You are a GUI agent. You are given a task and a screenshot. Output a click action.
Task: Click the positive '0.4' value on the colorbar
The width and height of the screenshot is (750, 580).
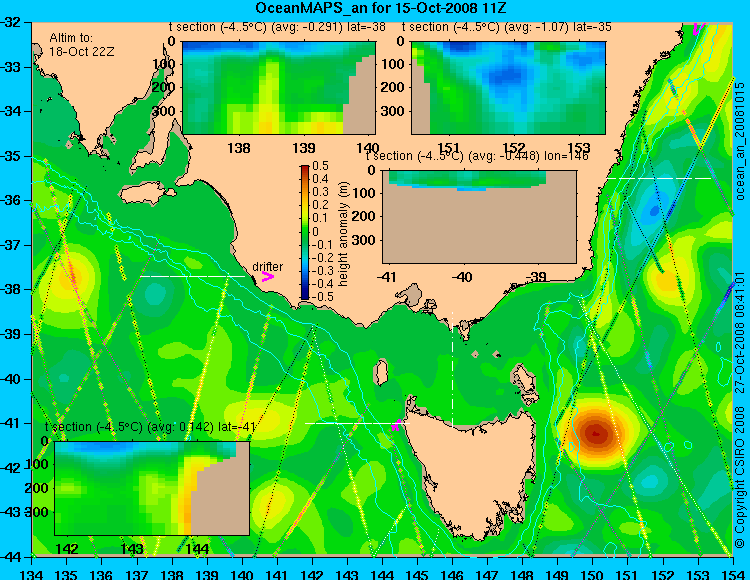320,179
